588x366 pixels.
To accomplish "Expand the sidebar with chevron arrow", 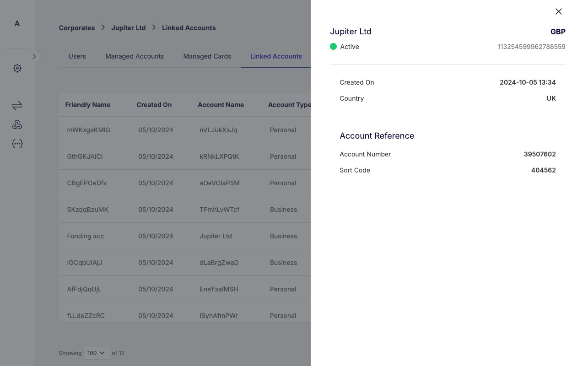I will 34,56.
